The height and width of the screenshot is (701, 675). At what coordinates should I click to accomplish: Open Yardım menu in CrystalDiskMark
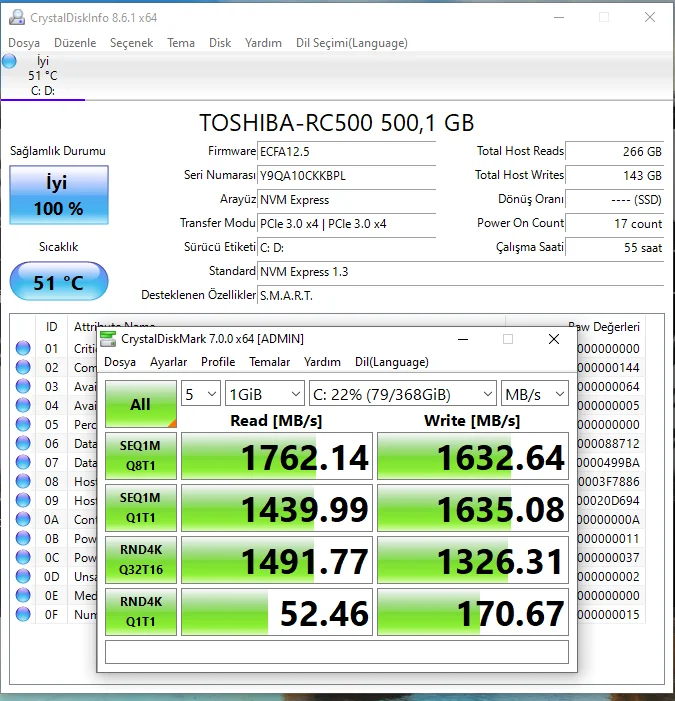click(322, 362)
